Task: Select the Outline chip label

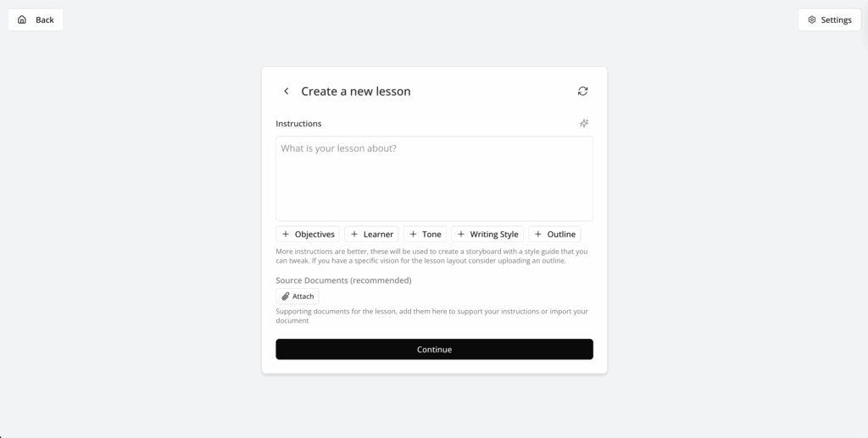Action: (561, 235)
